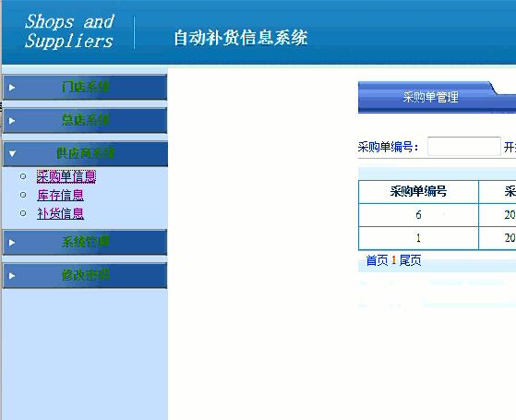This screenshot has width=516, height=420.
Task: Go to 首页 in pagination
Action: (x=378, y=260)
